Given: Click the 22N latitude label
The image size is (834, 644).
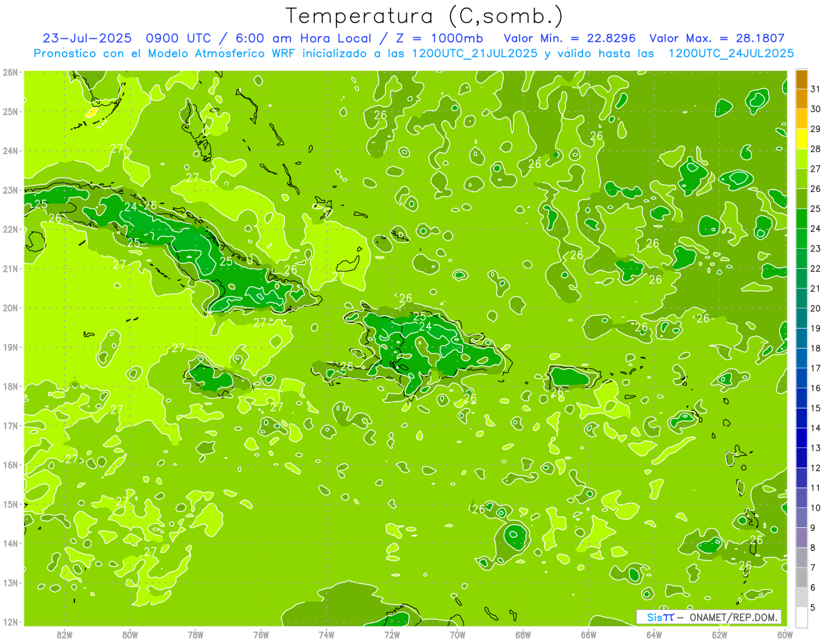Looking at the screenshot, I should pyautogui.click(x=10, y=229).
